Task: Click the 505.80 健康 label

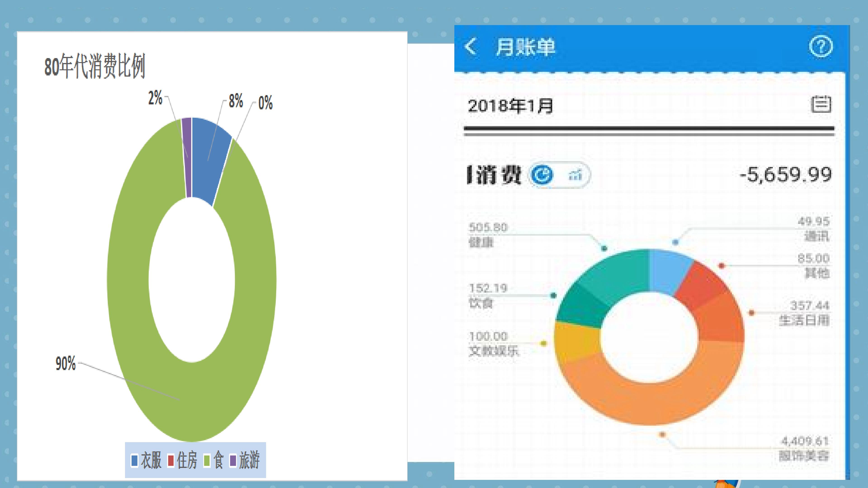Action: (488, 235)
